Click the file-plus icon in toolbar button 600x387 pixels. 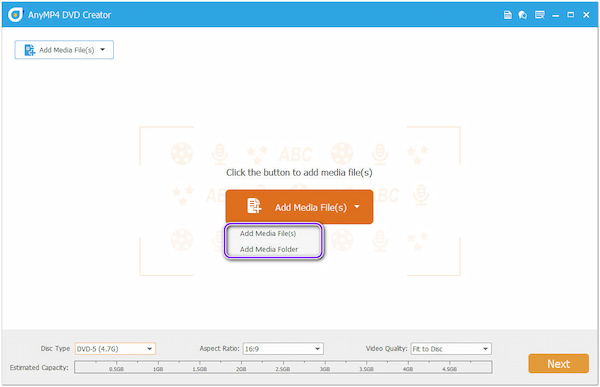pos(29,50)
